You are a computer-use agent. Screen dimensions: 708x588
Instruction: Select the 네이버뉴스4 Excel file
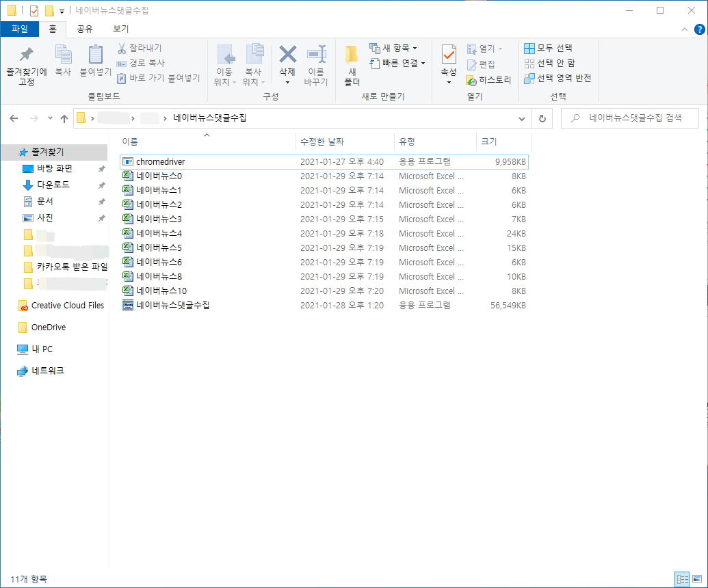click(x=324, y=234)
